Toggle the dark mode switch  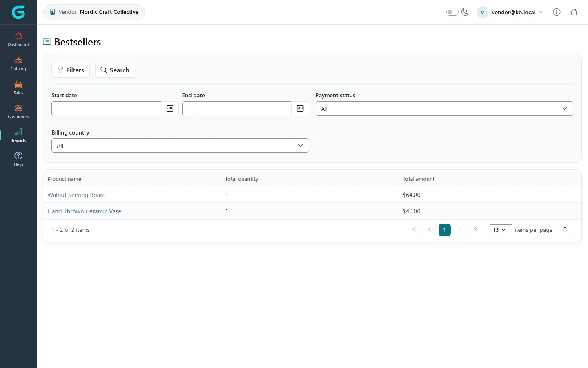point(452,12)
